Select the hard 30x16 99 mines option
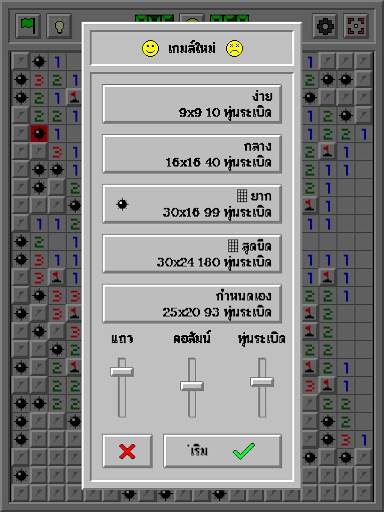The width and height of the screenshot is (384, 512). [x=192, y=204]
